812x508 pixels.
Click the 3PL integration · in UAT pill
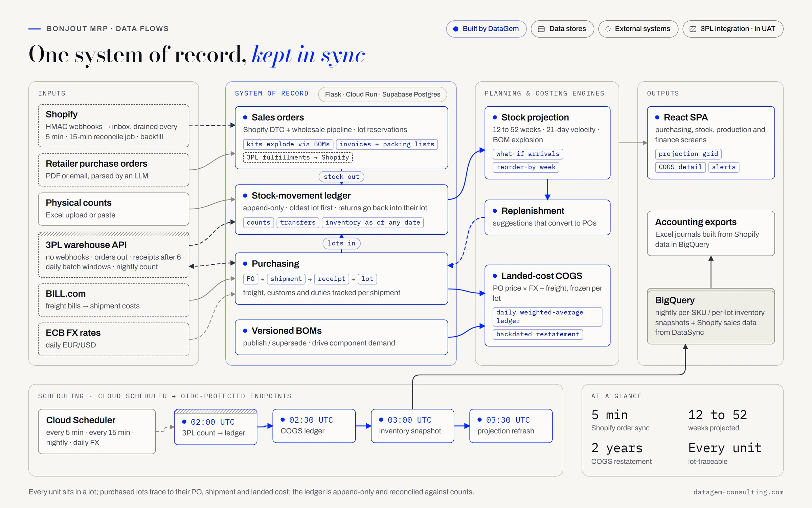pyautogui.click(x=733, y=29)
